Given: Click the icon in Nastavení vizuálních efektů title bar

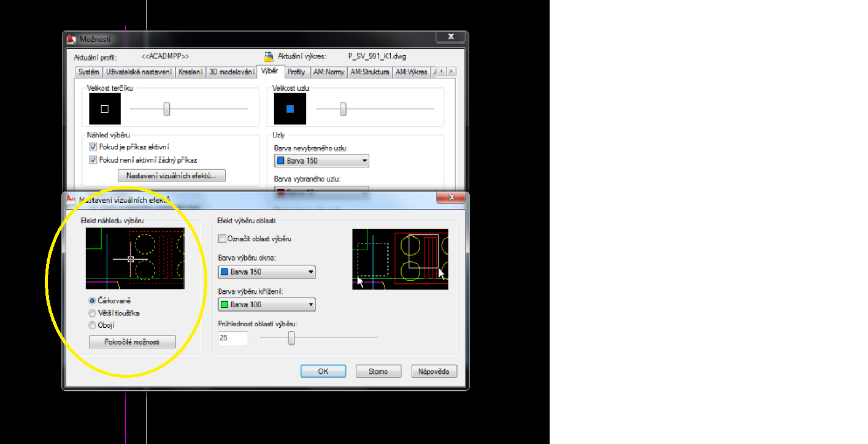Looking at the screenshot, I should [71, 199].
